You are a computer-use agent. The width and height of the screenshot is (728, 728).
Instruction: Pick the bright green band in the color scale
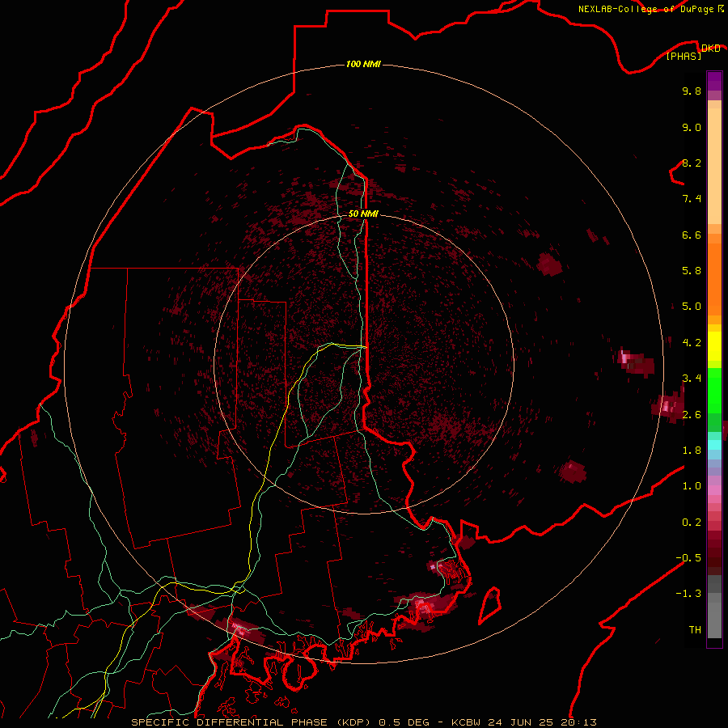[714, 391]
